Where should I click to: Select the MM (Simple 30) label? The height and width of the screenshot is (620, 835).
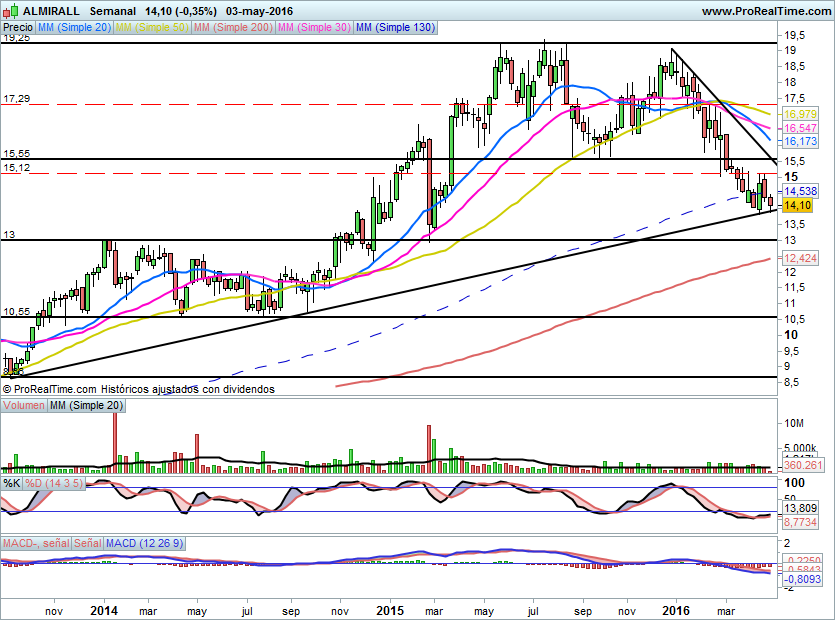tap(314, 27)
